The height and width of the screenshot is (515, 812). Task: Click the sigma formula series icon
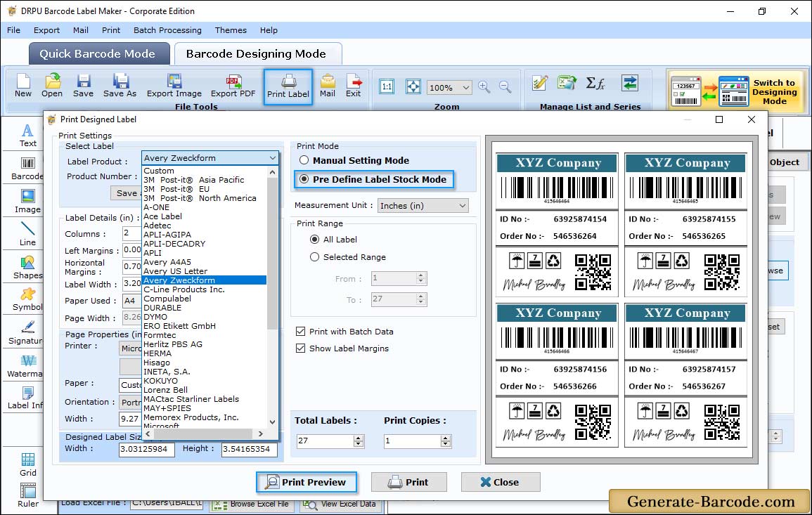(x=595, y=83)
